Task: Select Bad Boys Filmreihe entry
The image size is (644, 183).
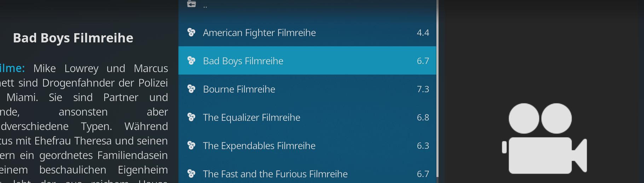Action: 307,61
